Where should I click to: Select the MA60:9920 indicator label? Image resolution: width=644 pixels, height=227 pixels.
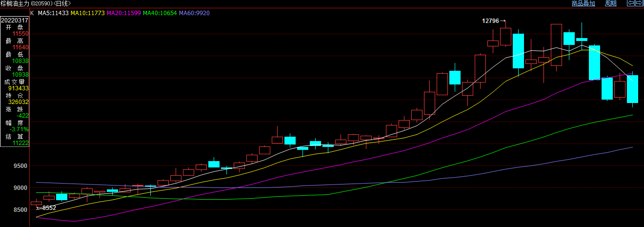[x=195, y=12]
